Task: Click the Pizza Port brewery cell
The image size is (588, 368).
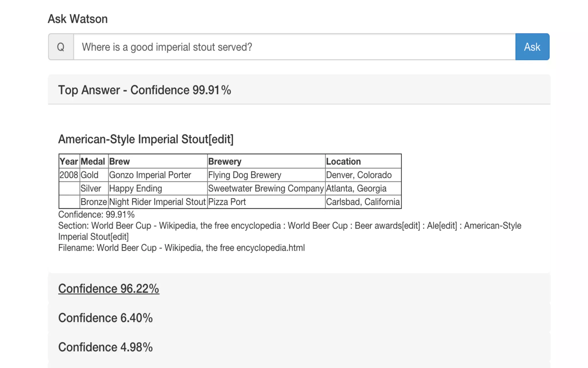Action: (227, 202)
